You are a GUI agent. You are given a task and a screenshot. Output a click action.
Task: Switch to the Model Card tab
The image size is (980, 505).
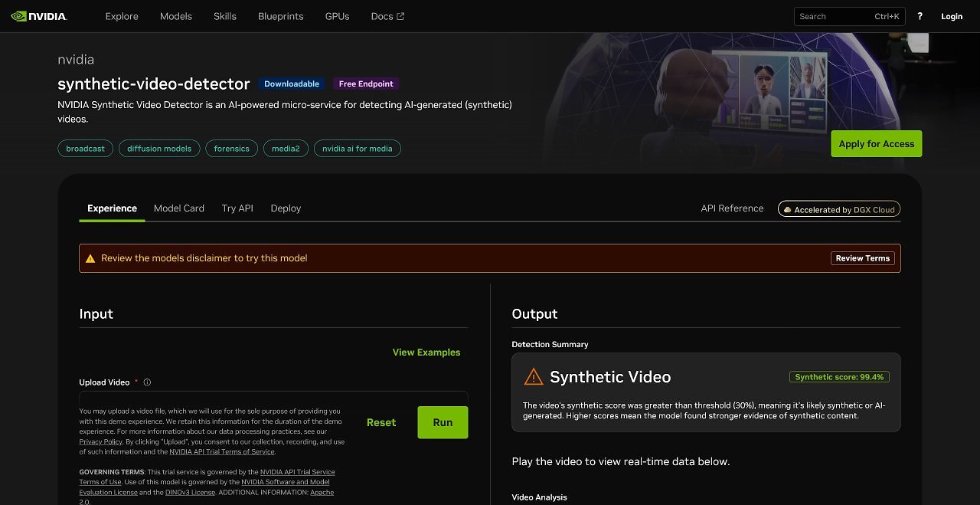coord(179,208)
